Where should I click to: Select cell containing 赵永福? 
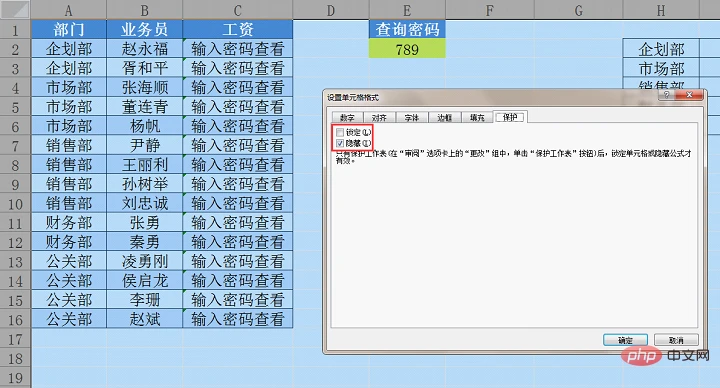(144, 49)
